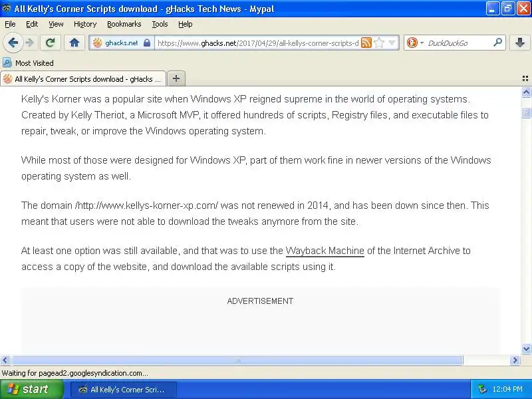
Task: Click the Forward arrow button
Action: point(30,43)
